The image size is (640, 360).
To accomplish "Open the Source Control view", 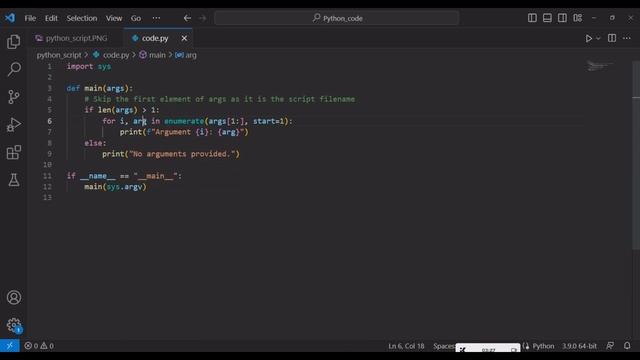I will (x=13, y=97).
